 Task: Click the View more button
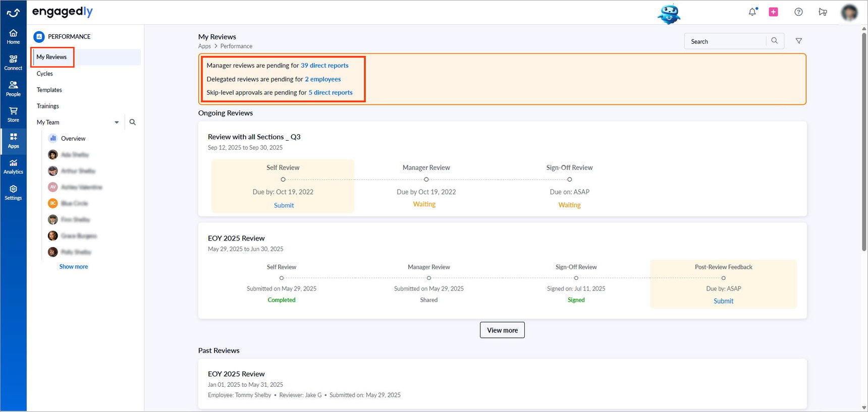pos(502,330)
